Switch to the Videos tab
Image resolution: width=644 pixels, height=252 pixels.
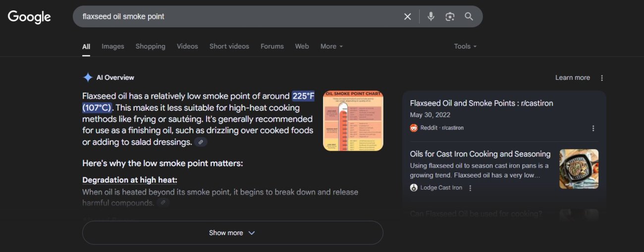[x=187, y=46]
